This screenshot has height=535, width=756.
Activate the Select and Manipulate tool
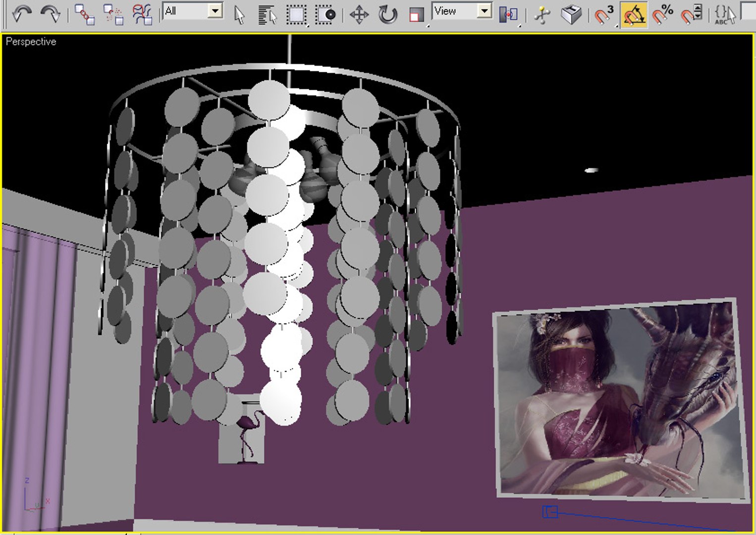tap(542, 14)
